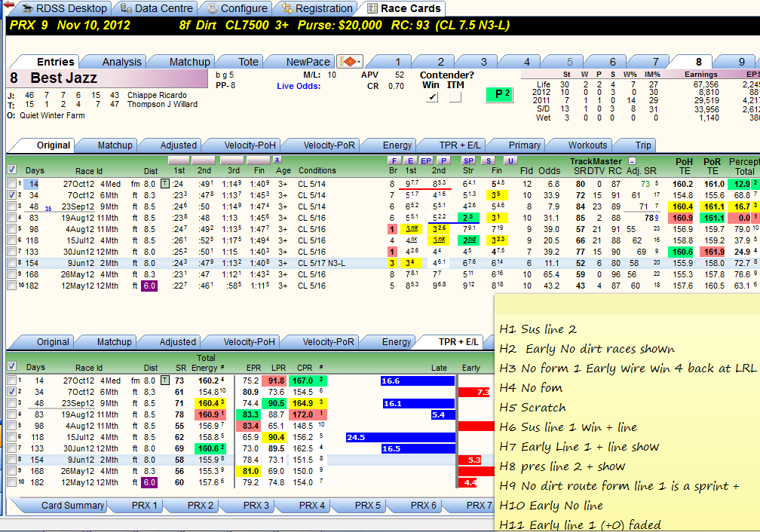Click the F running style filter button

click(394, 161)
